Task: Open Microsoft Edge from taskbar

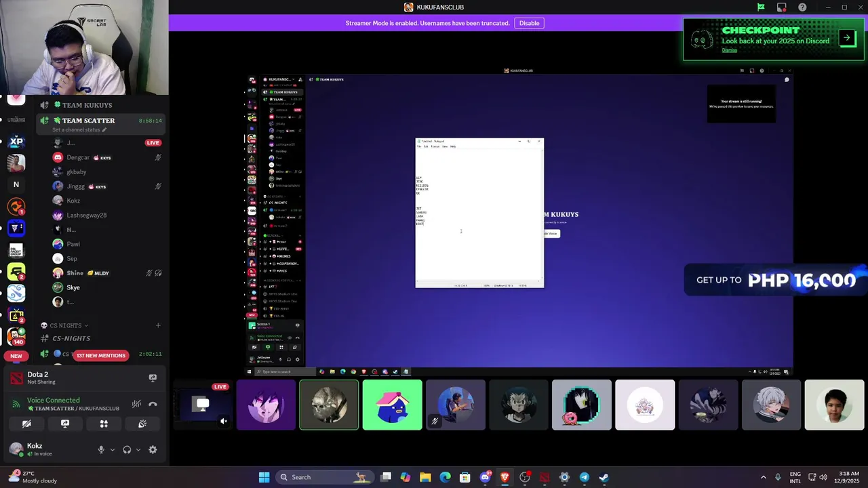Action: (446, 477)
